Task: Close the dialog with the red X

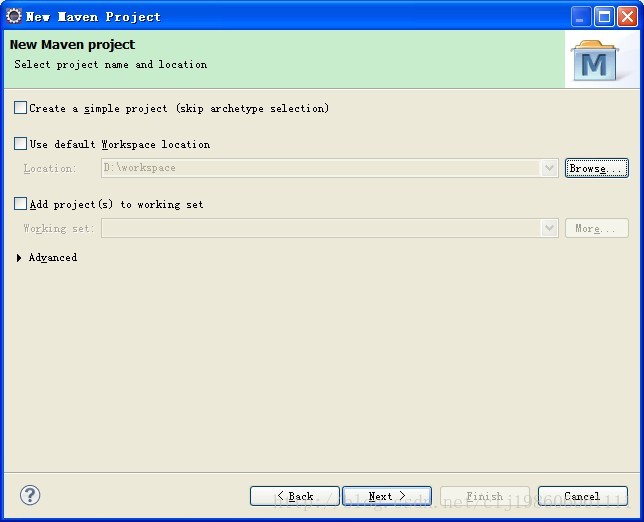Action: click(x=628, y=17)
